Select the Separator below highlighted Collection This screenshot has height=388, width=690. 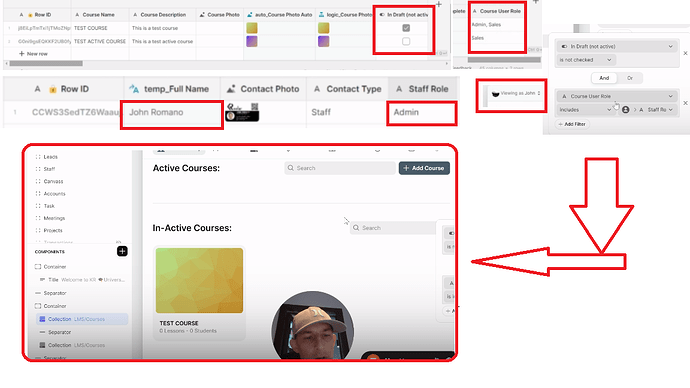[59, 332]
